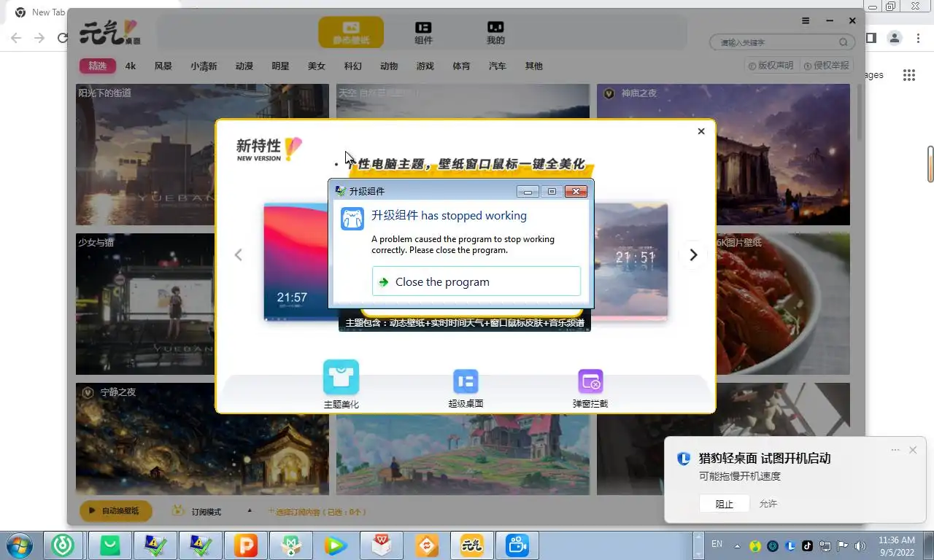Click the Close the program option
This screenshot has width=934, height=560.
point(476,281)
